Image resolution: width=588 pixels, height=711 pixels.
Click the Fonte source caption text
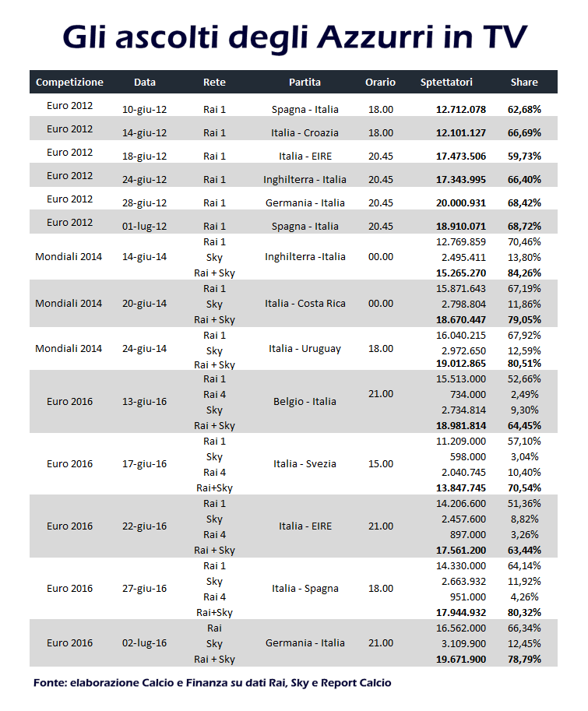coord(212,683)
